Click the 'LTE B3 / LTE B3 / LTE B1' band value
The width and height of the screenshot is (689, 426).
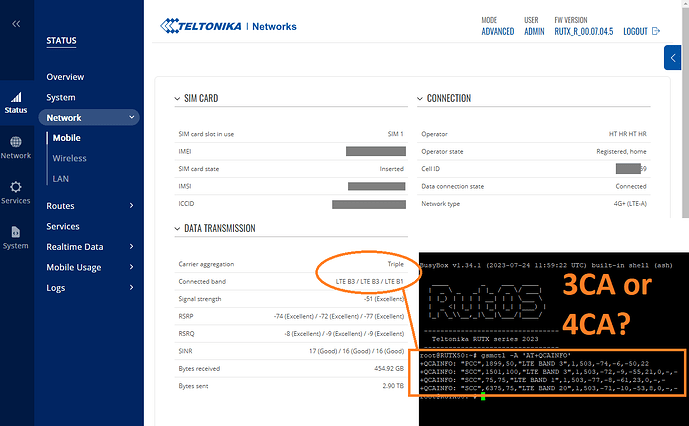point(370,281)
